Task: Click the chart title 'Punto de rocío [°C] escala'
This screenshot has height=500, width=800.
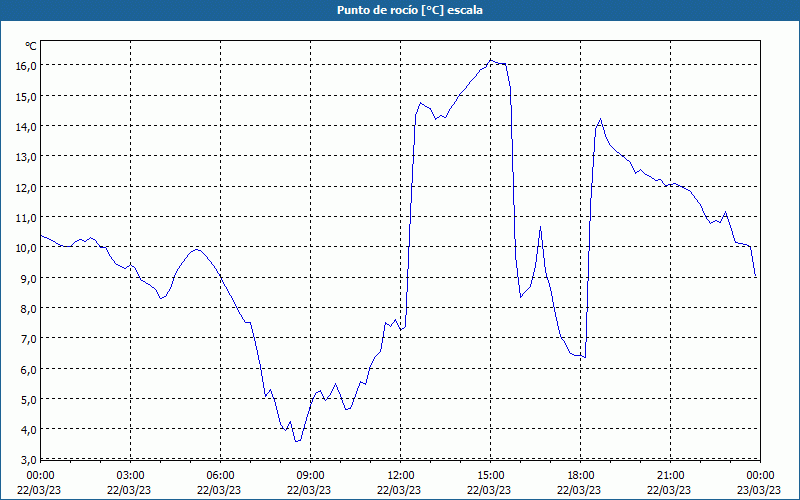Action: (410, 10)
